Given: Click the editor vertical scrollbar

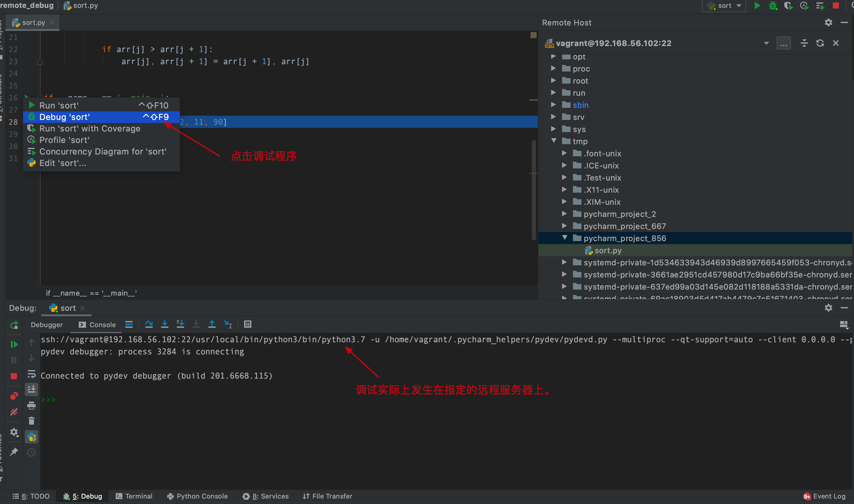Looking at the screenshot, I should (534, 190).
